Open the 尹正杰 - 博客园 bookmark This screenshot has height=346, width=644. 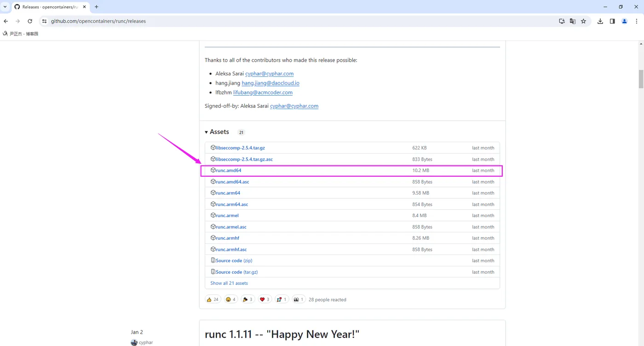[21, 34]
